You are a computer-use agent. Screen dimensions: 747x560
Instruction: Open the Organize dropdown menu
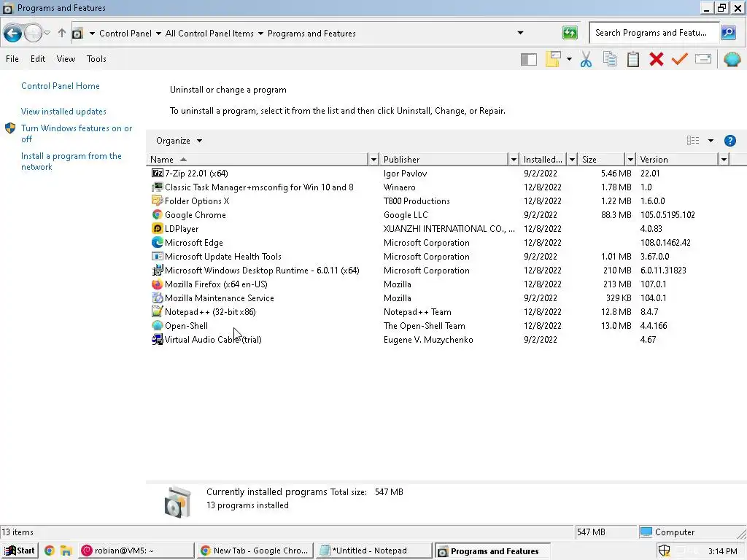tap(179, 141)
